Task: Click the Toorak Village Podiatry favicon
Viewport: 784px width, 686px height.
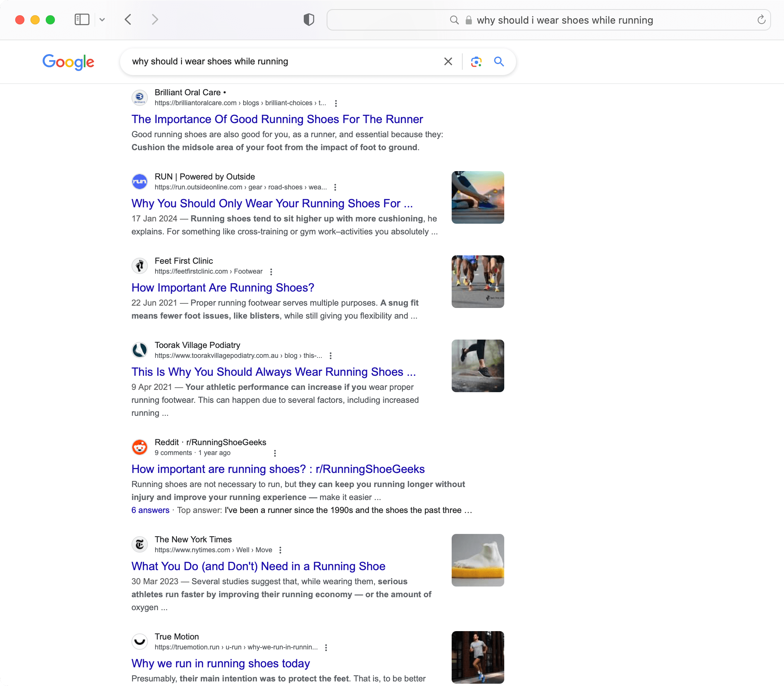Action: click(140, 350)
